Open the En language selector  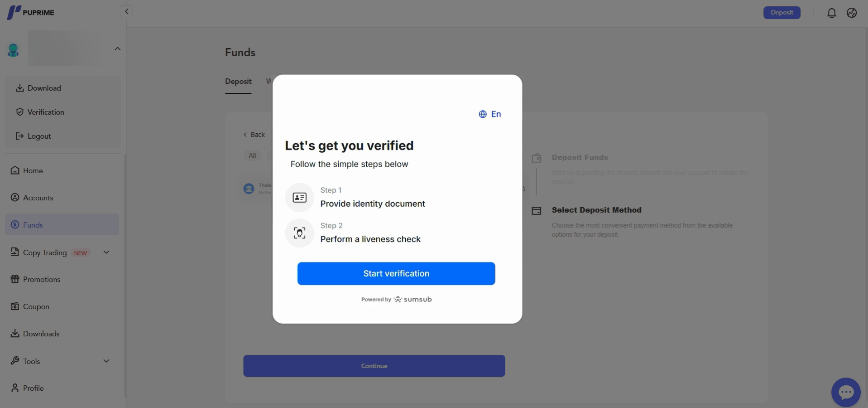point(490,114)
